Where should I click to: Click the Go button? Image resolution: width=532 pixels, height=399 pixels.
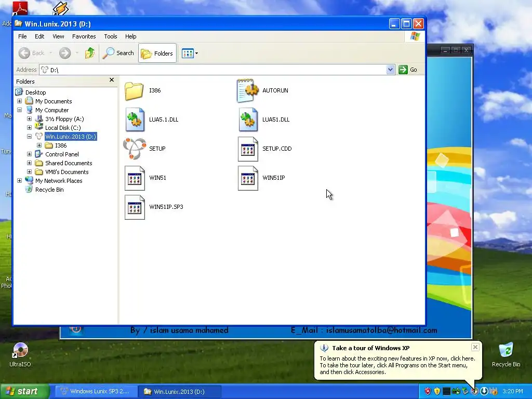[408, 70]
